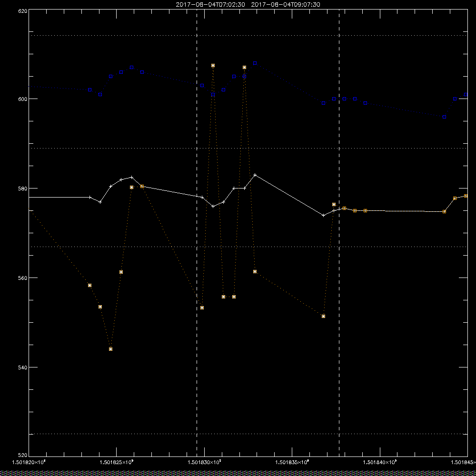
Task: Select the y-axis label 520
Action: 23,455
